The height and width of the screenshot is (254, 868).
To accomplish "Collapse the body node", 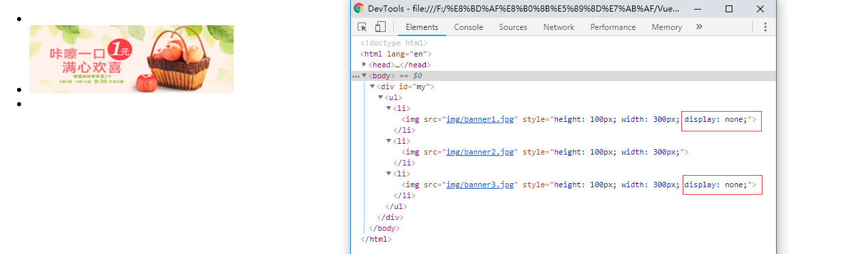I will [x=365, y=76].
